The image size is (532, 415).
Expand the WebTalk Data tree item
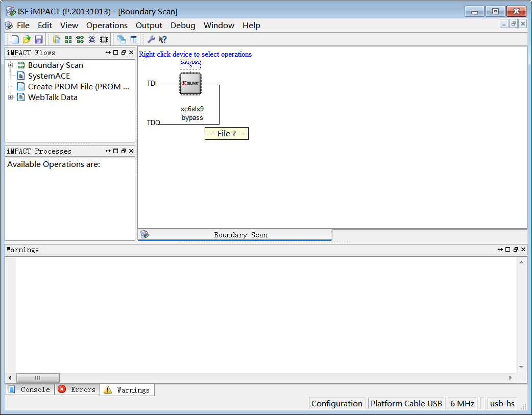(11, 97)
